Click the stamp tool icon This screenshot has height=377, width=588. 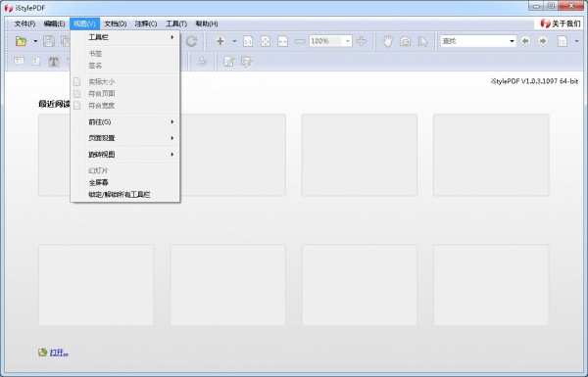tap(203, 62)
